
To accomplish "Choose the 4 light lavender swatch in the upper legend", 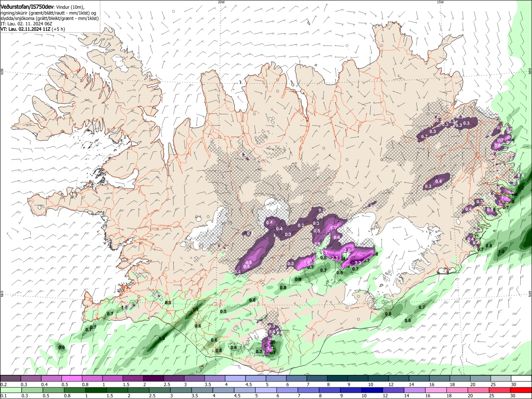I will [234, 379].
